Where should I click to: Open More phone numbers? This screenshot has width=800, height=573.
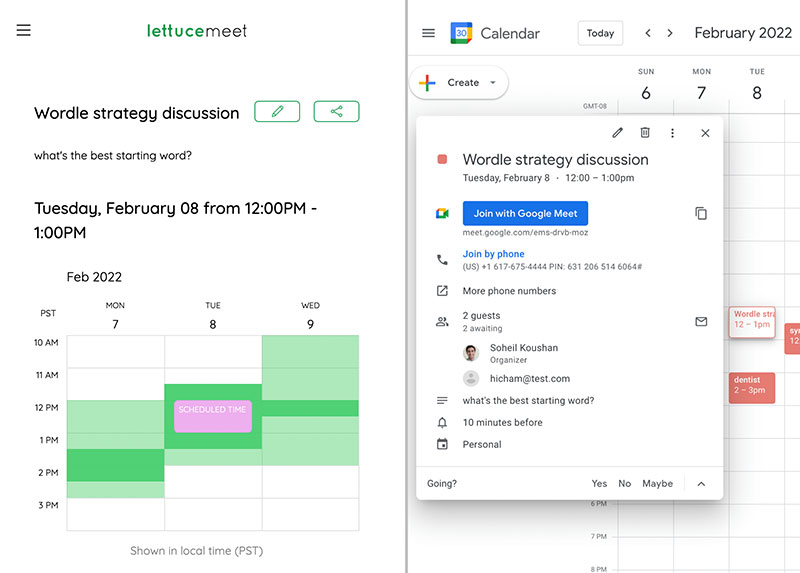[509, 291]
